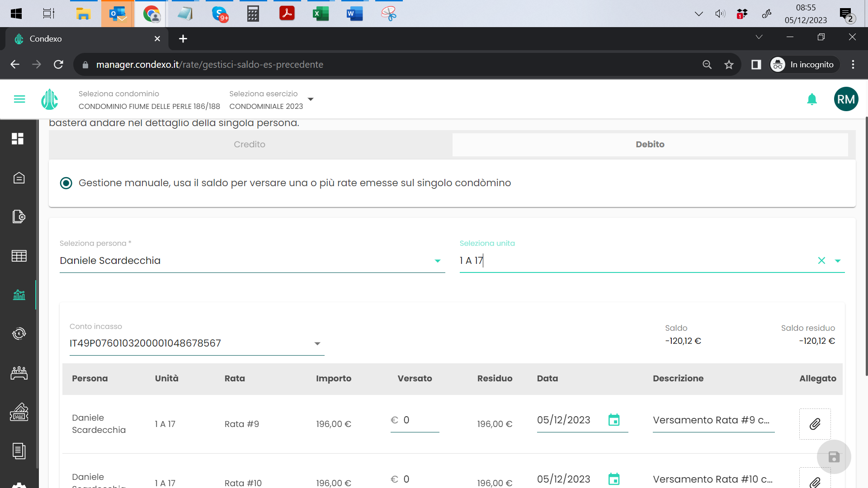Switch to the Debito tab

point(650,145)
